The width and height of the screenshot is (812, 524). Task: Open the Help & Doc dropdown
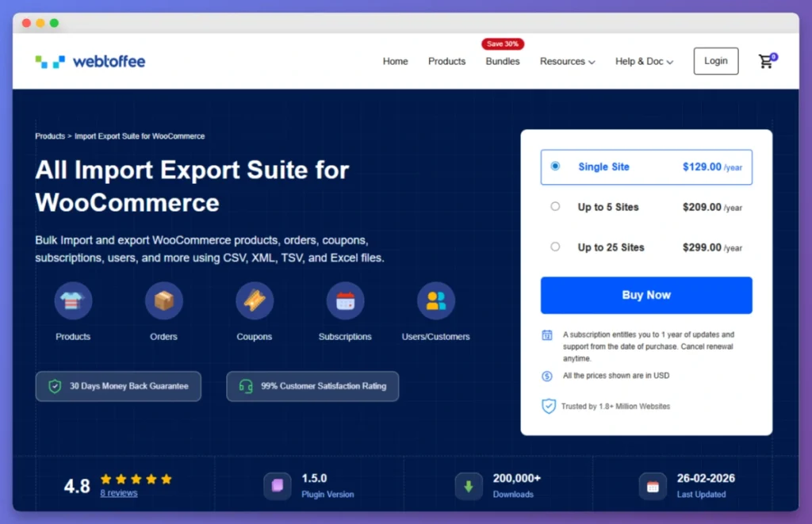[644, 61]
